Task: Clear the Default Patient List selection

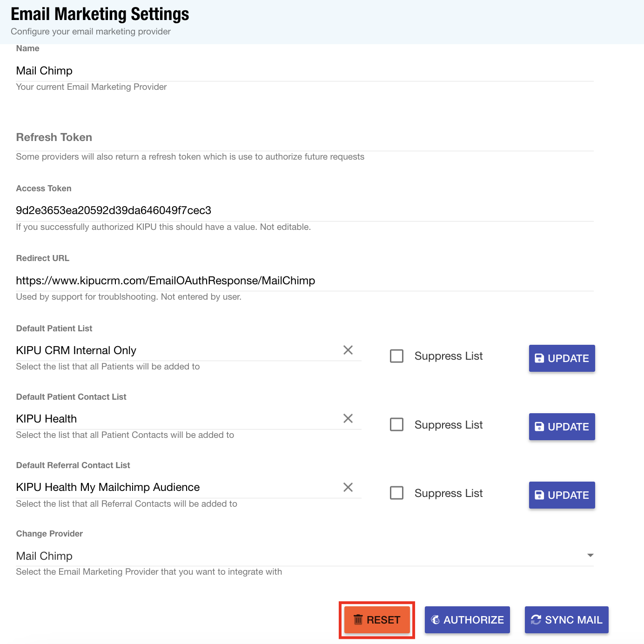Action: 348,350
